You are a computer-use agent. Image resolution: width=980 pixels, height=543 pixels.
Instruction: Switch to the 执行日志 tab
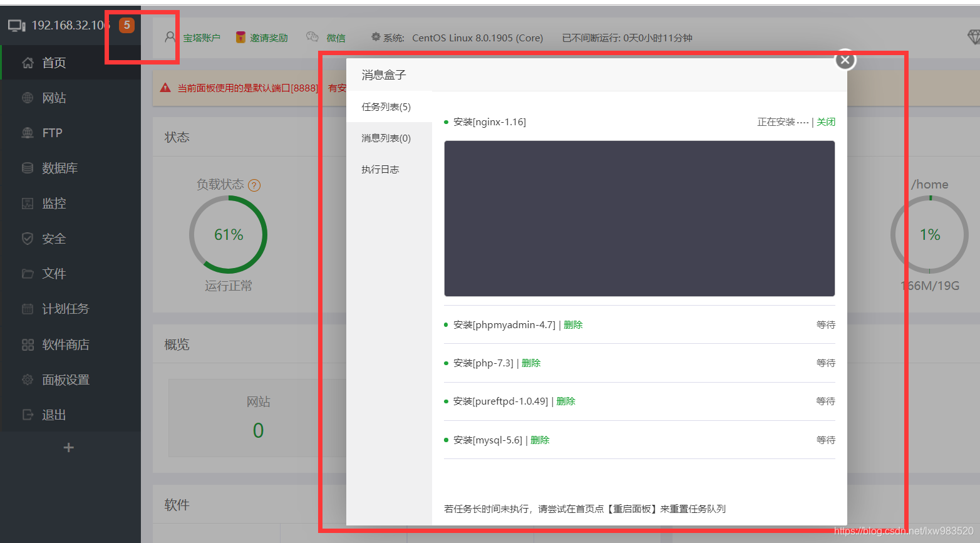[x=389, y=169]
